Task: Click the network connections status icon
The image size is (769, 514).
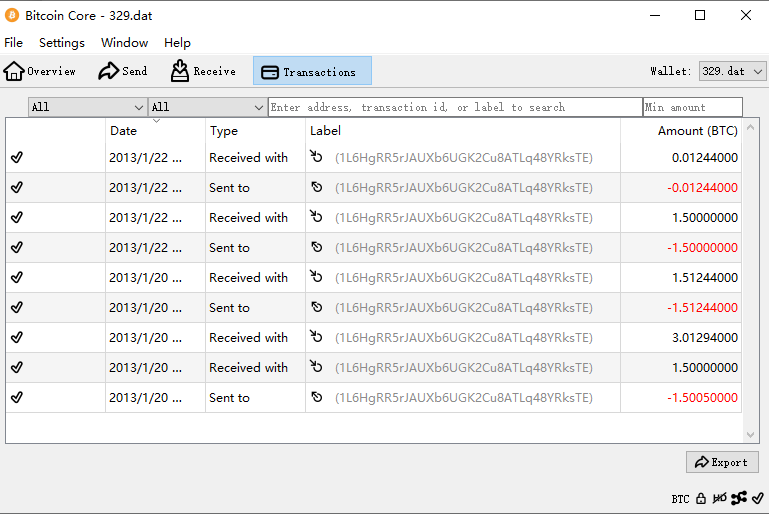Action: 739,498
